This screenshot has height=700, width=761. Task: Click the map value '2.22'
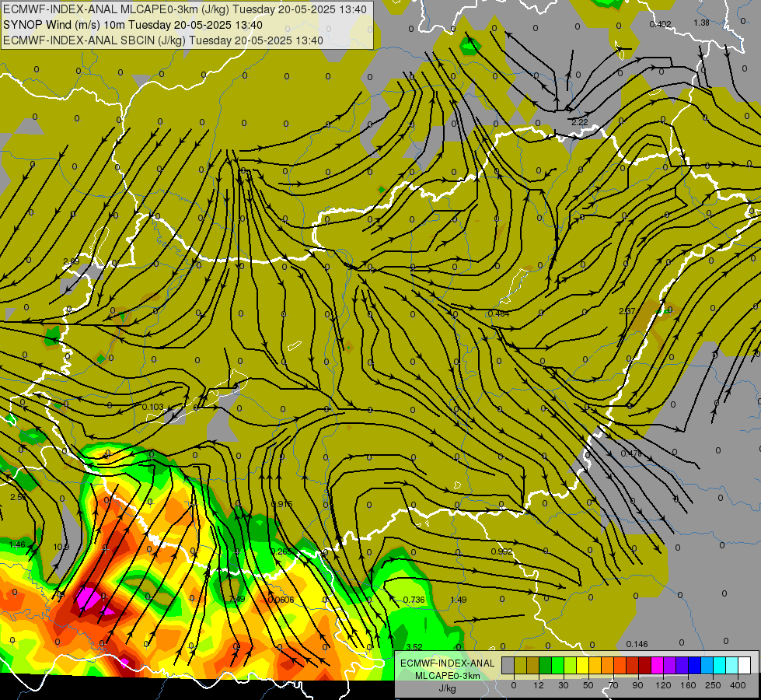[579, 122]
